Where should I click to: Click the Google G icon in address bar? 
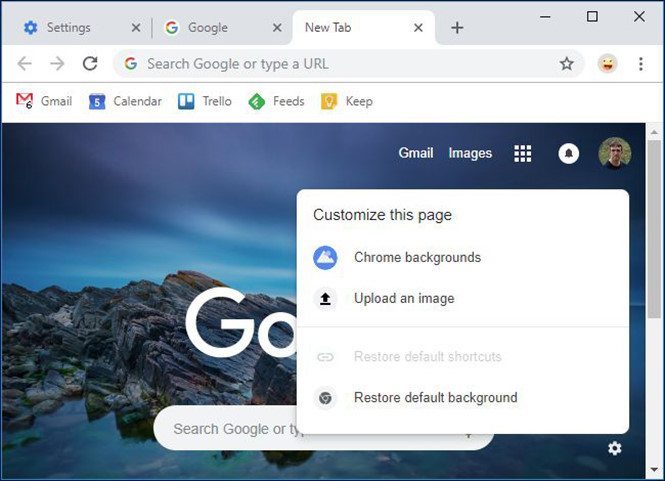[131, 64]
